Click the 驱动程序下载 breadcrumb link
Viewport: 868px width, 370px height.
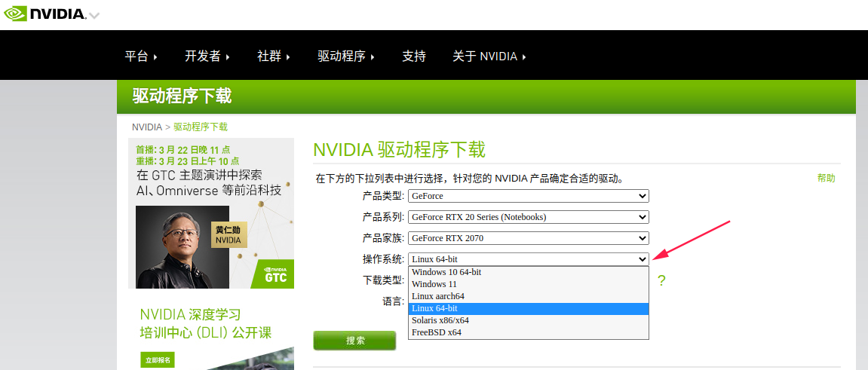tap(201, 127)
